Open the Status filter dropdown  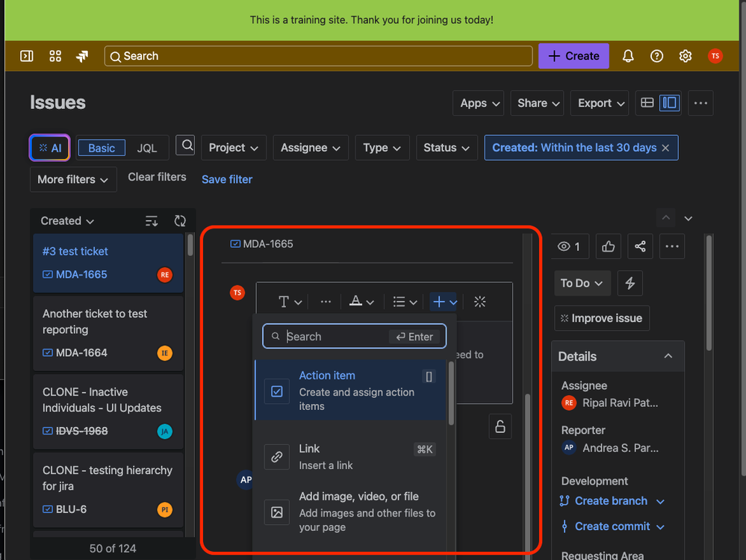(446, 147)
